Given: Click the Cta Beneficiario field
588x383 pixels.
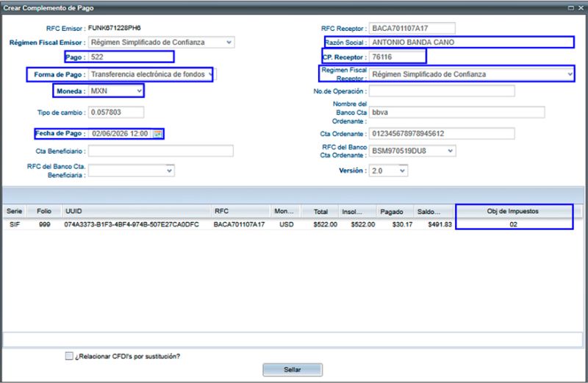Looking at the screenshot, I should pyautogui.click(x=161, y=151).
